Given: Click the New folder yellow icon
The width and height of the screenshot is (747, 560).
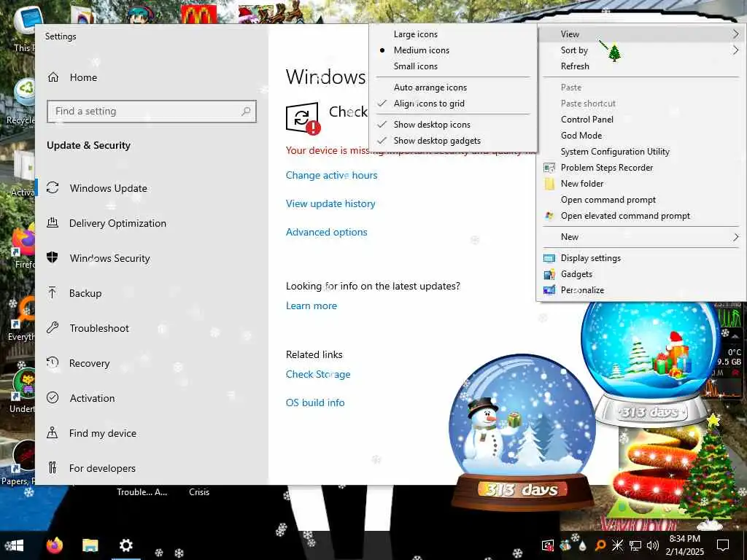Looking at the screenshot, I should (549, 184).
